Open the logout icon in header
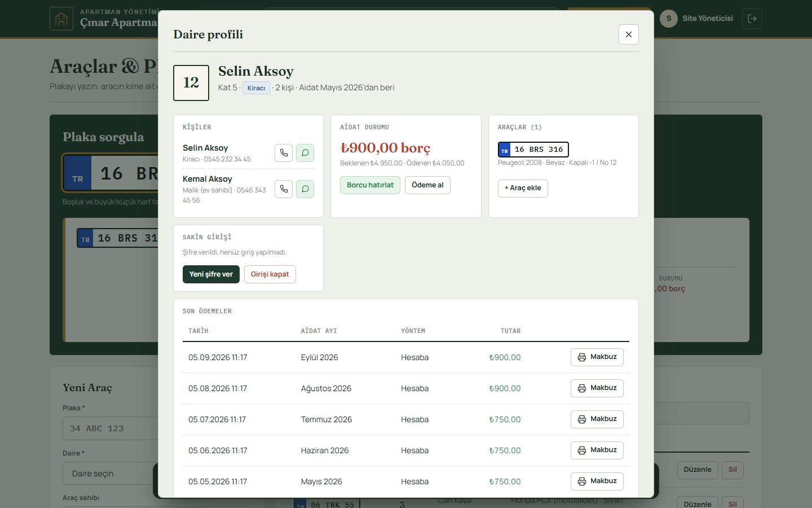The image size is (812, 508). tap(752, 19)
